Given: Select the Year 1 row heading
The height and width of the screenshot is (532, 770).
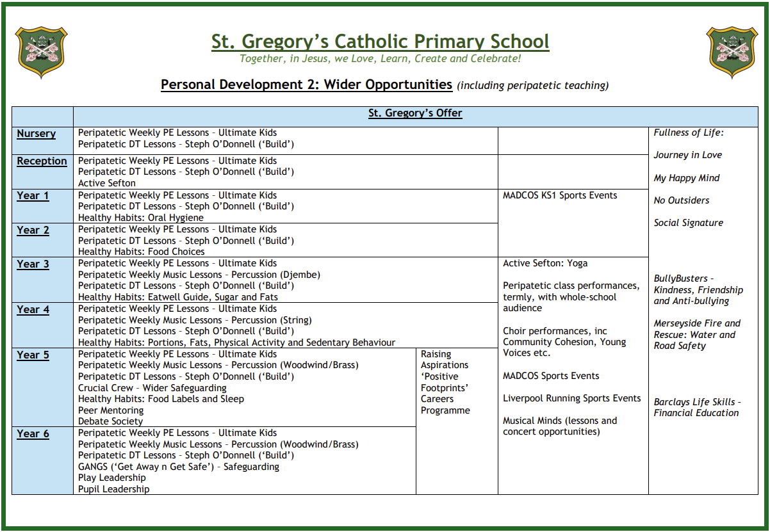Looking at the screenshot, I should (x=33, y=196).
